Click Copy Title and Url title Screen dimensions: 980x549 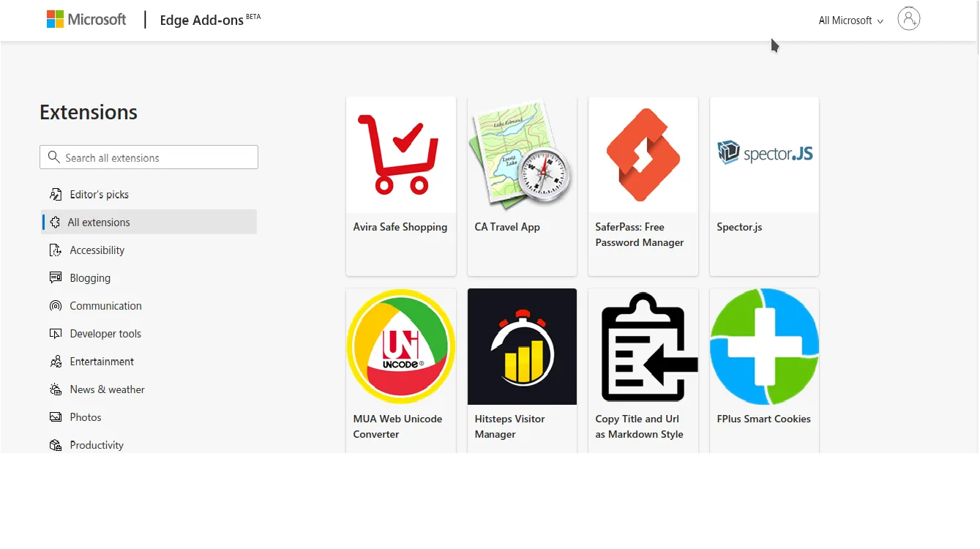click(639, 427)
